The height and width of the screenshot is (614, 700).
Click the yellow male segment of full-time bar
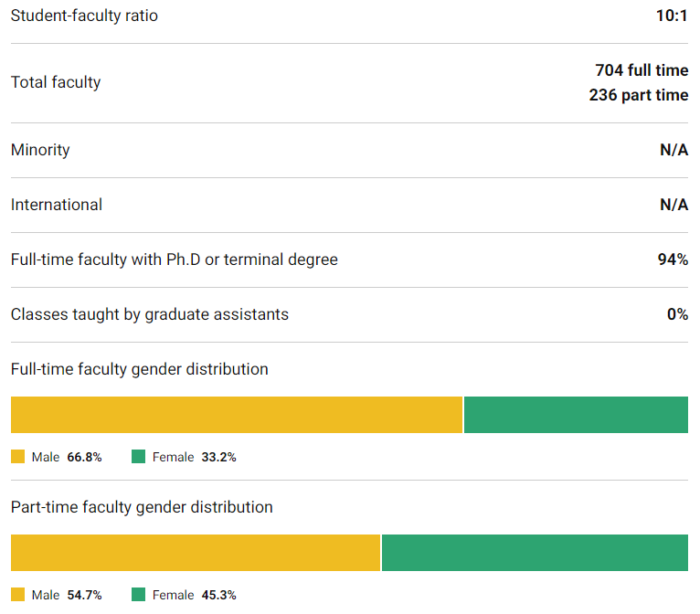coord(236,415)
